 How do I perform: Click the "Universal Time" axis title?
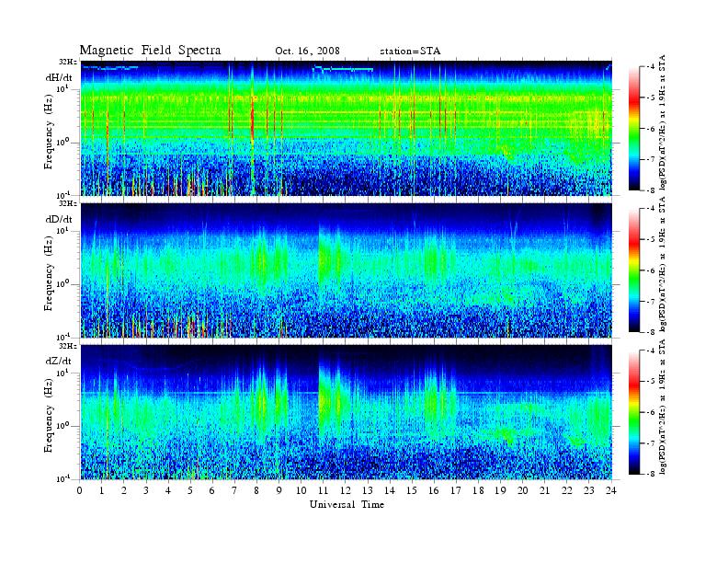click(347, 505)
